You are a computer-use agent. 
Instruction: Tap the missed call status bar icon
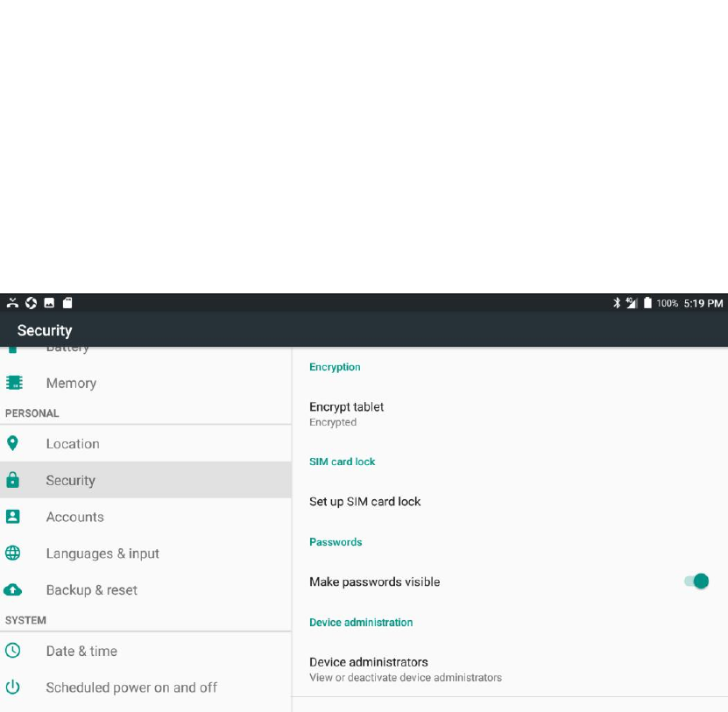click(x=12, y=303)
